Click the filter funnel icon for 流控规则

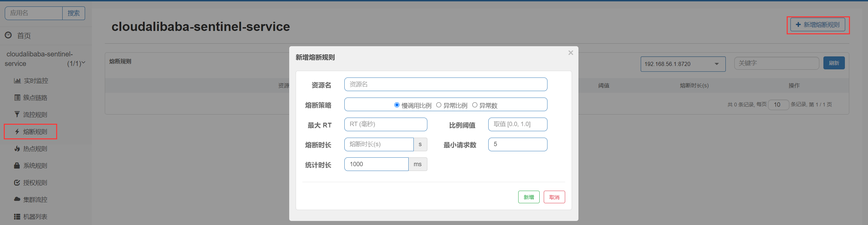point(17,114)
